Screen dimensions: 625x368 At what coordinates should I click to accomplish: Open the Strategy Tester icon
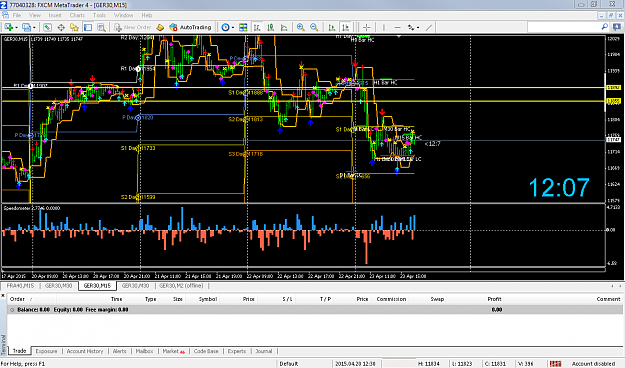click(x=102, y=27)
